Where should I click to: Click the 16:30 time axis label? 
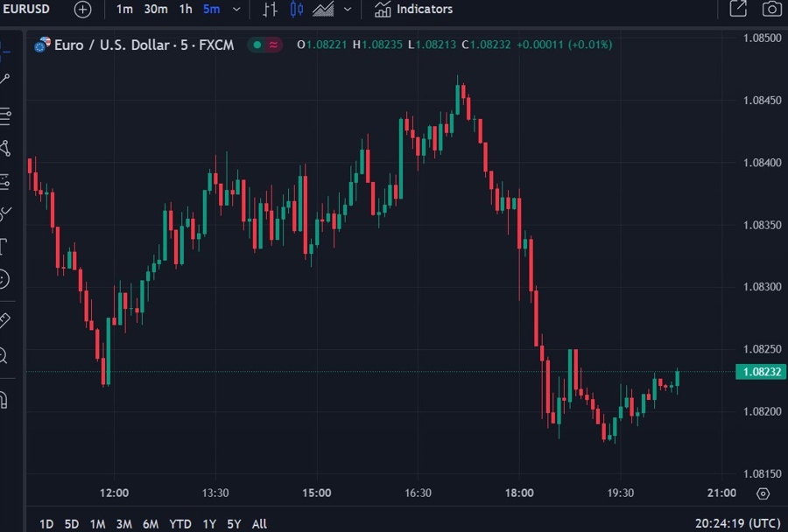419,493
